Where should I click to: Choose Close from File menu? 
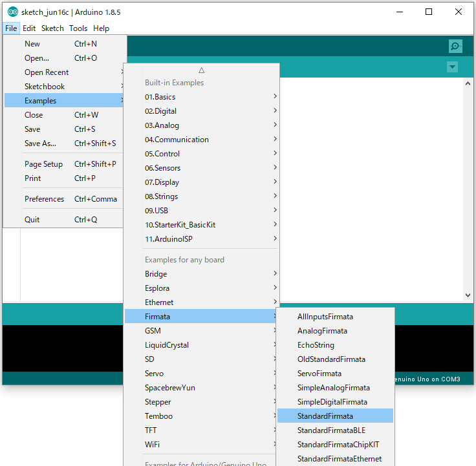(x=64, y=115)
